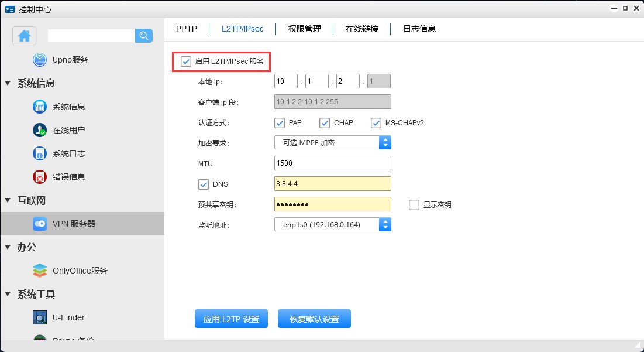Select the 系统信息 sidebar icon
The height and width of the screenshot is (352, 644).
click(64, 107)
